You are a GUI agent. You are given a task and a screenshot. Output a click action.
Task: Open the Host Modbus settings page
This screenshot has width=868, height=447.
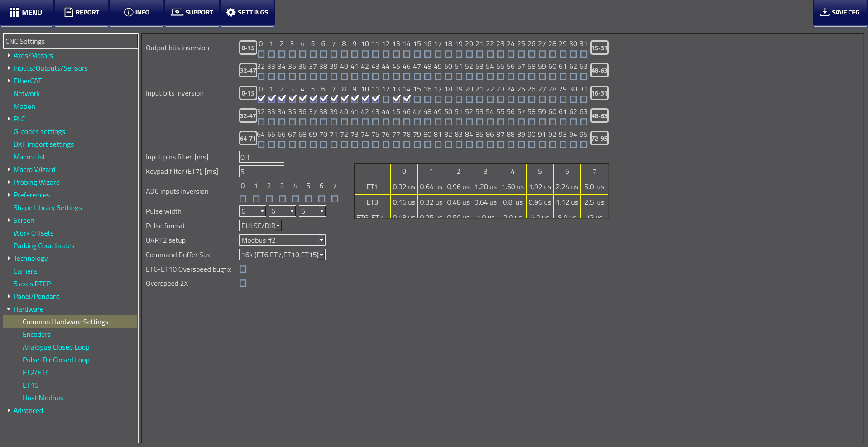pos(43,398)
